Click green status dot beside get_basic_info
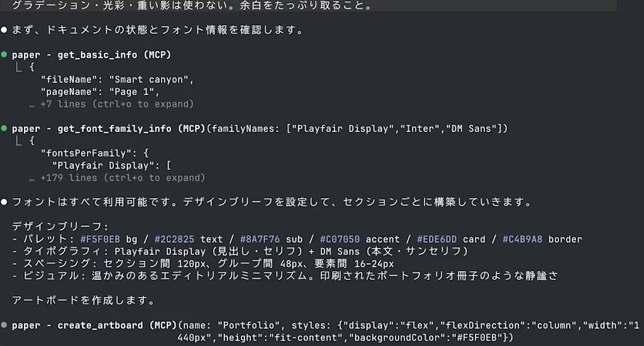Screen dimensions: 644x346 pyautogui.click(x=4, y=54)
